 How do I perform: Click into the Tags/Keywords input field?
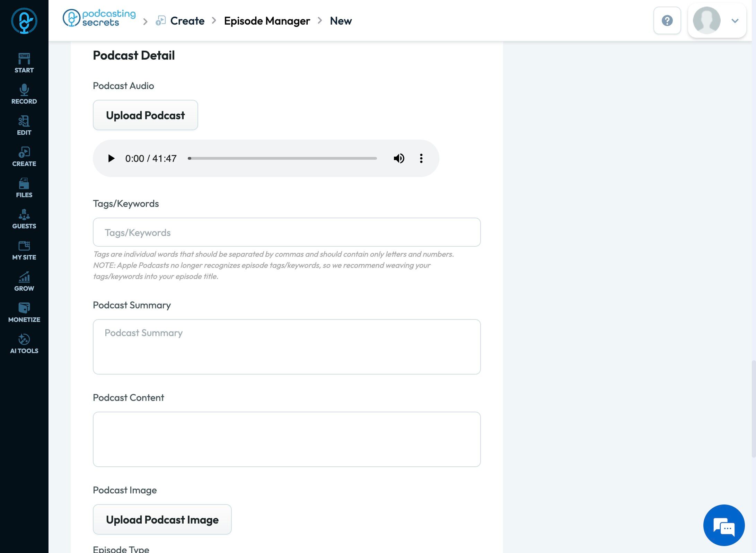pyautogui.click(x=287, y=232)
